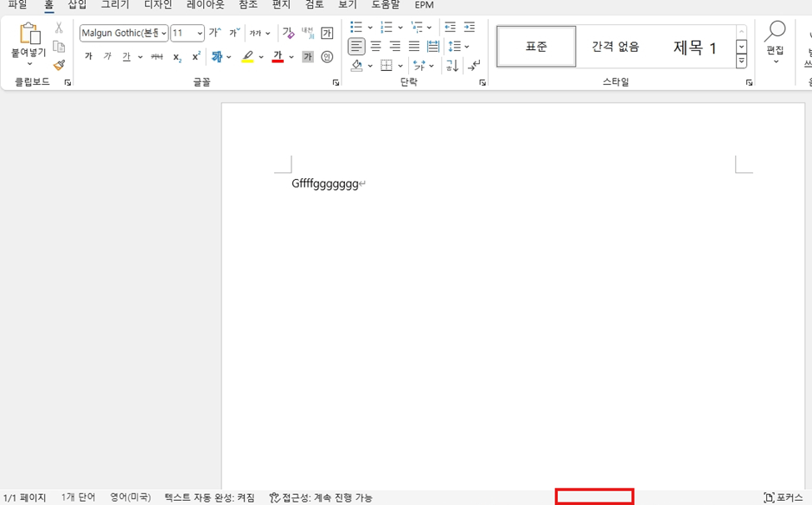Screen dimensions: 812x505
Task: Activate the Format Painter brush
Action: [59, 65]
